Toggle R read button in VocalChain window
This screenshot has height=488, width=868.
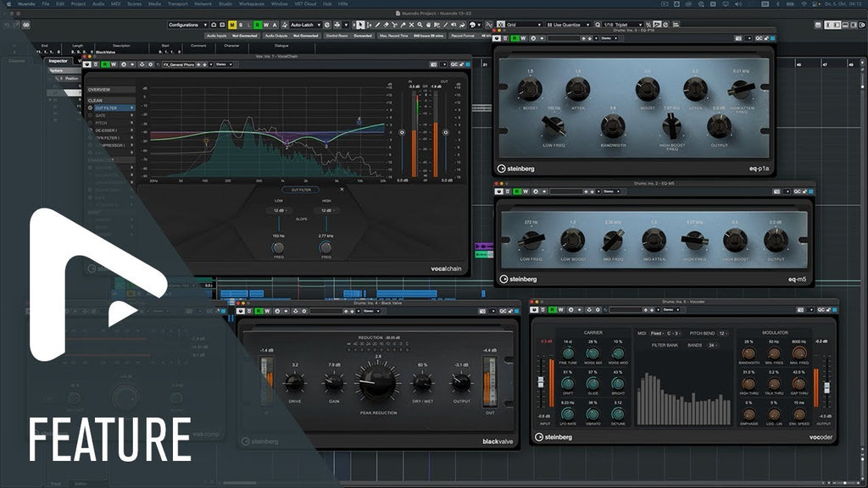[105, 64]
